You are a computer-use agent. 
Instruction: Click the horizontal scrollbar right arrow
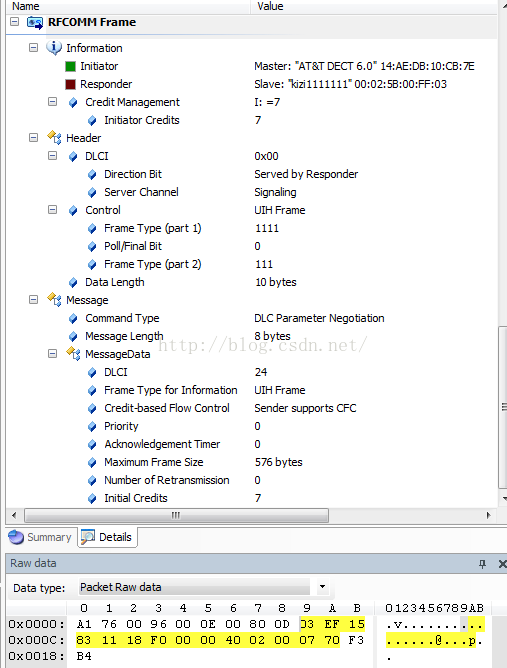point(488,515)
